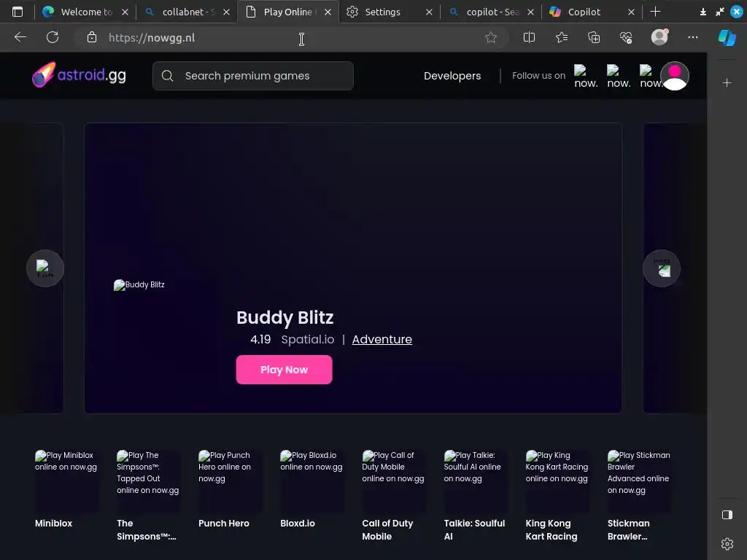The width and height of the screenshot is (747, 560).
Task: Open the Miniblox game thumbnail
Action: (66, 481)
